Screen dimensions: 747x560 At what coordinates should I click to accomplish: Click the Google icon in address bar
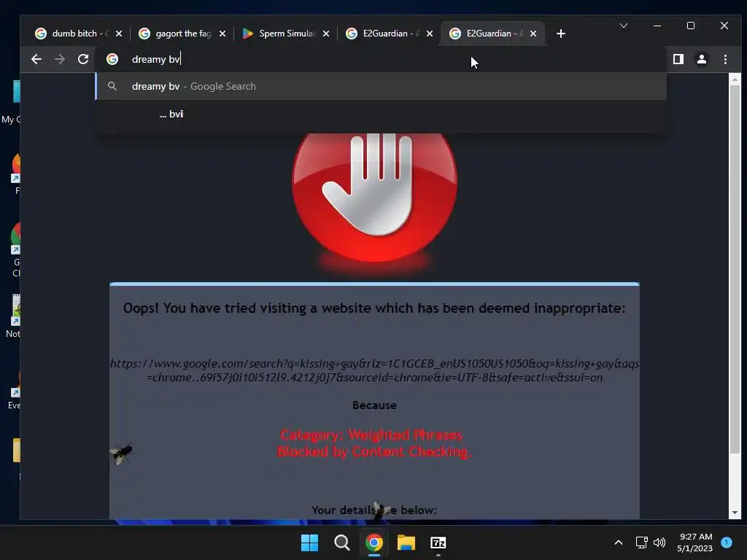pos(112,59)
